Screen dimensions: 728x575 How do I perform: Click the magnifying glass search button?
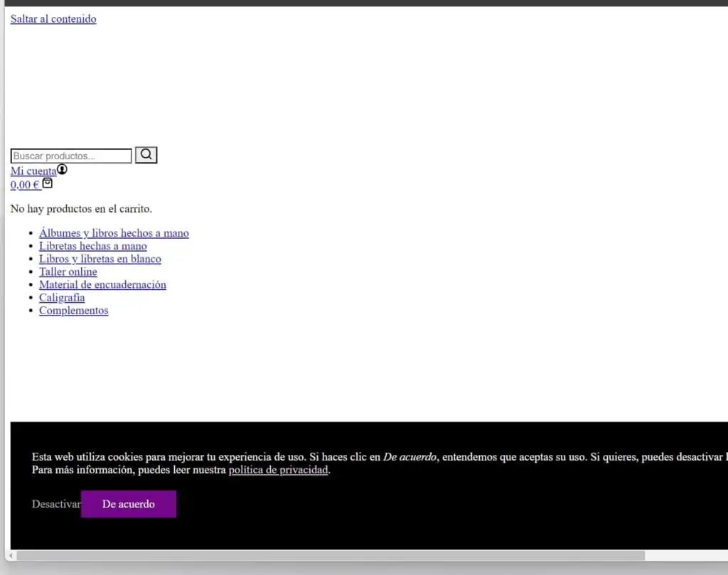pos(146,155)
